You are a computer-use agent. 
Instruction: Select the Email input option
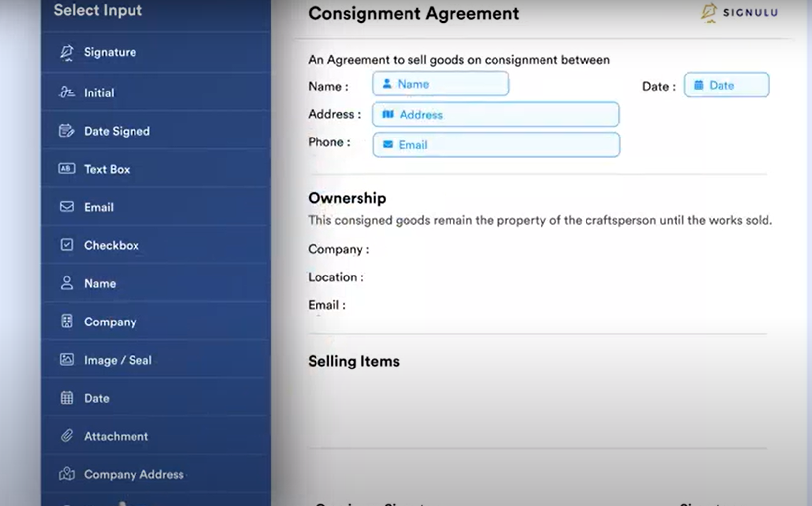(x=98, y=207)
